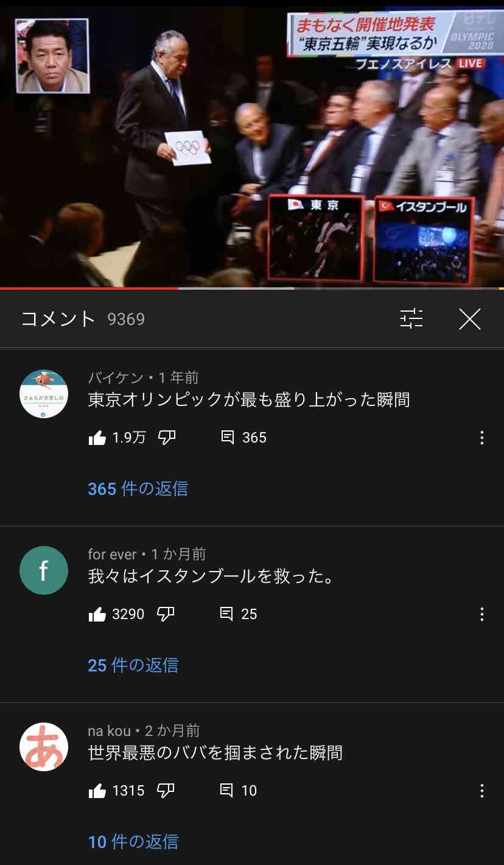504x865 pixels.
Task: Dislike na kou's comment
Action: point(166,791)
